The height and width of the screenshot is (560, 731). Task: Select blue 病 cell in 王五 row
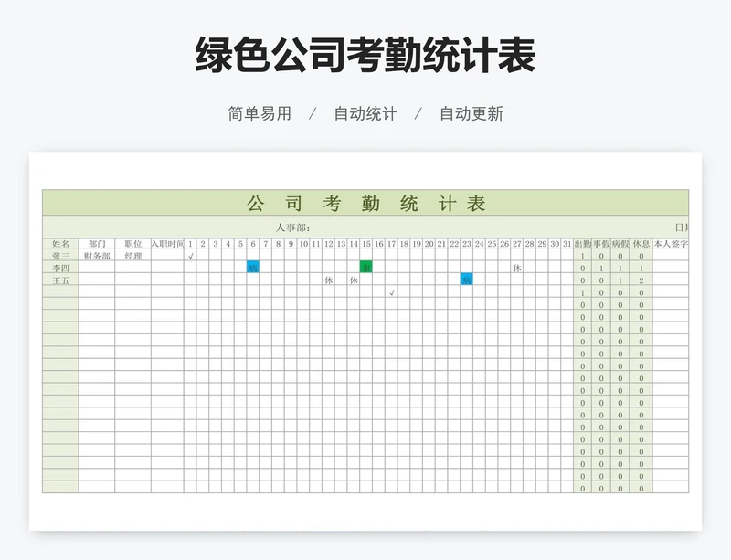pyautogui.click(x=467, y=280)
